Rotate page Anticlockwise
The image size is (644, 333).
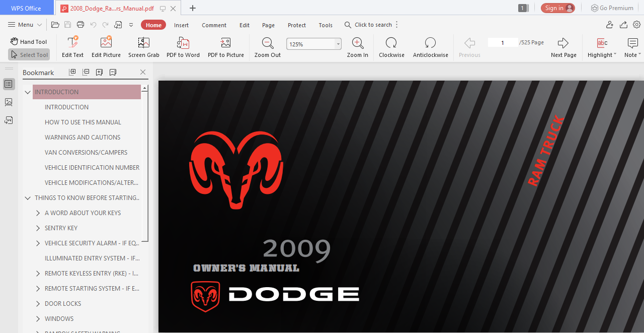pos(430,47)
